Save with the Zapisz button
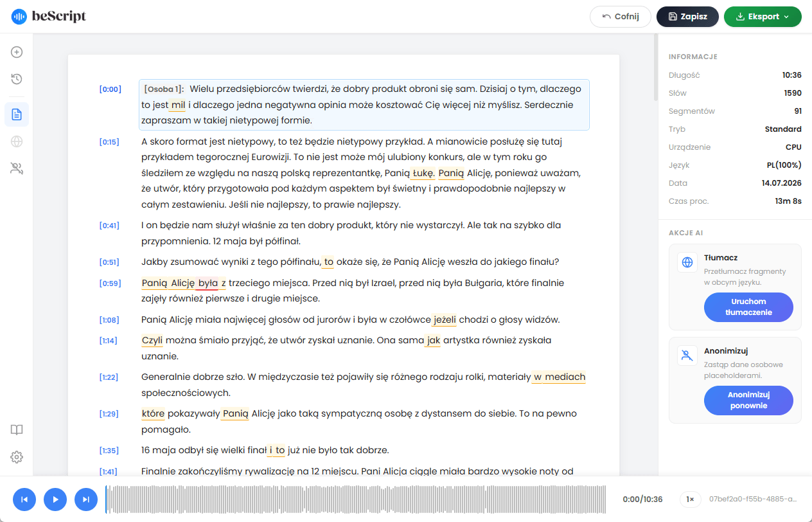 coord(687,17)
